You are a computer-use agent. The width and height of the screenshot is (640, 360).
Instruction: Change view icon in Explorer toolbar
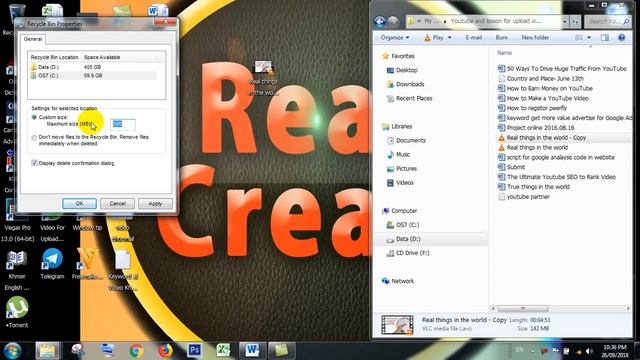pos(579,38)
